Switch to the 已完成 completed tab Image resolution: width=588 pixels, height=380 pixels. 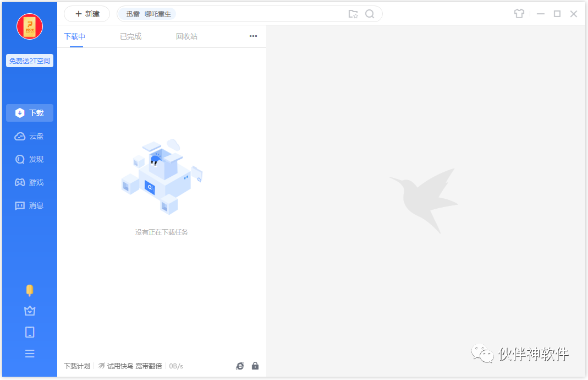pos(130,36)
